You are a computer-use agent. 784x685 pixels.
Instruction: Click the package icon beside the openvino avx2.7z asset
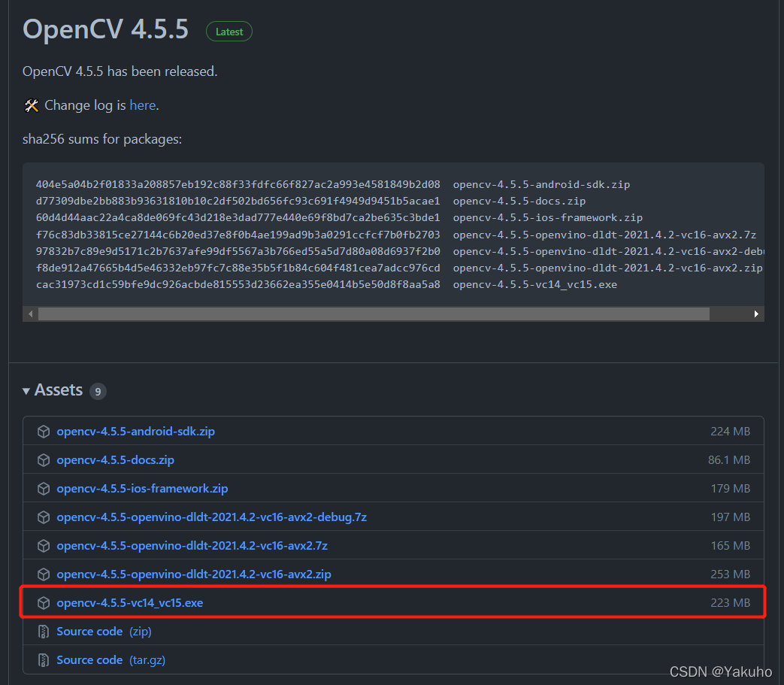[x=44, y=545]
